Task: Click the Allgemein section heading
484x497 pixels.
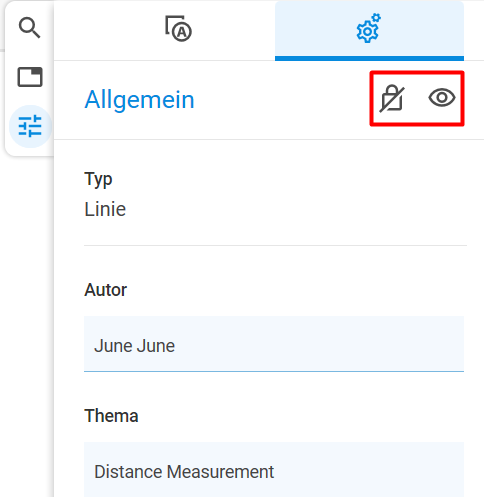Action: pyautogui.click(x=139, y=100)
